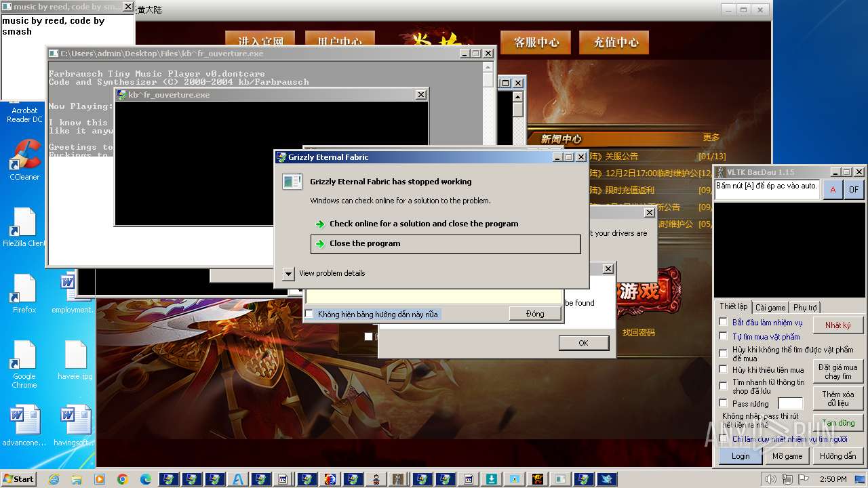
Task: Open the Firefox desktop shortcut
Action: point(24,293)
